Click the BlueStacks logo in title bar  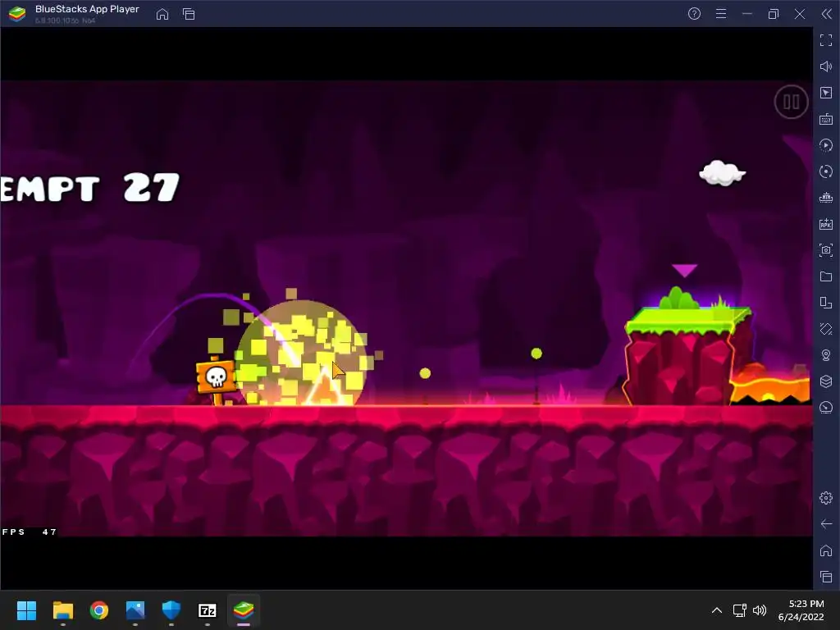pos(17,14)
